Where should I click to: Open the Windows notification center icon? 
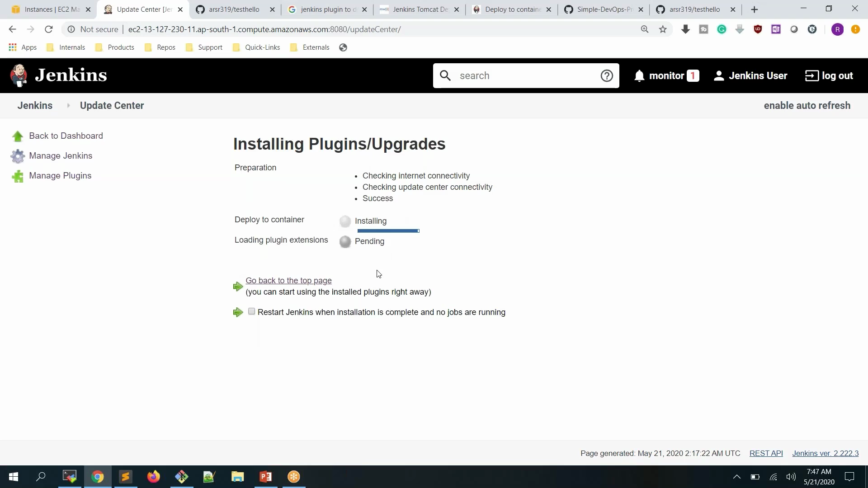click(849, 477)
